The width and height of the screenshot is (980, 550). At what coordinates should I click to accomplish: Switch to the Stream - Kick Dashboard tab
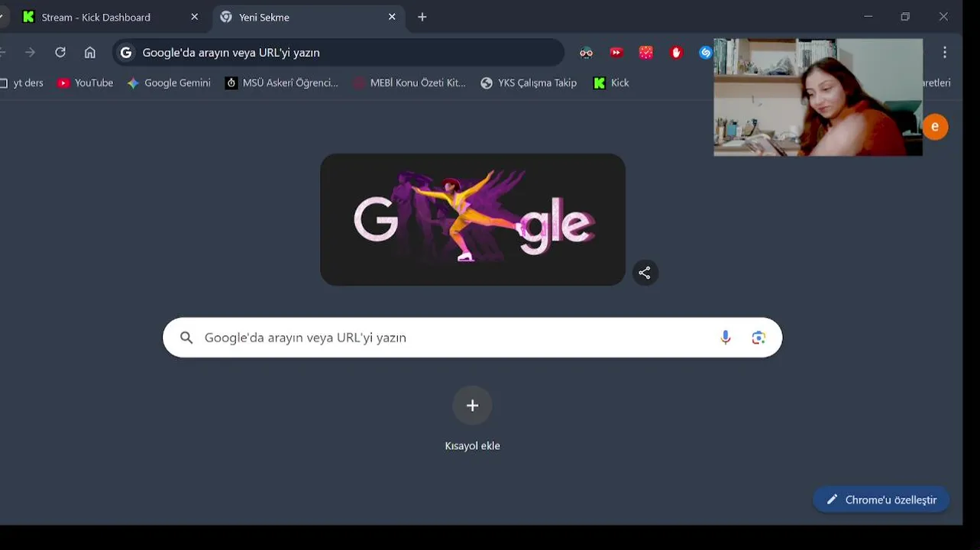[110, 17]
